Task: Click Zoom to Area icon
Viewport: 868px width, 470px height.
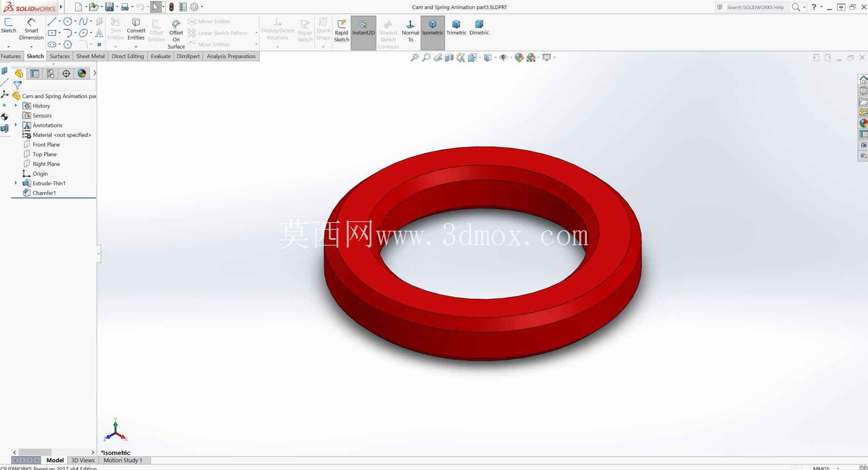Action: click(x=426, y=58)
